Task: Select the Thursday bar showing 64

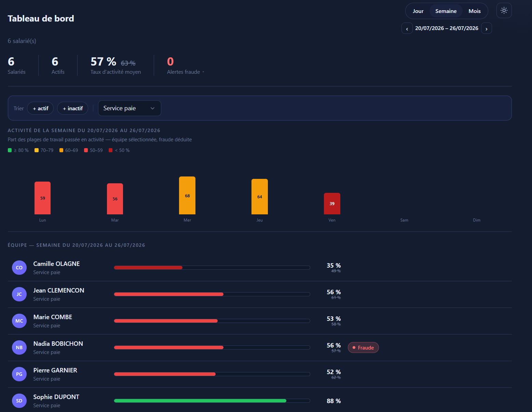Action: point(260,197)
